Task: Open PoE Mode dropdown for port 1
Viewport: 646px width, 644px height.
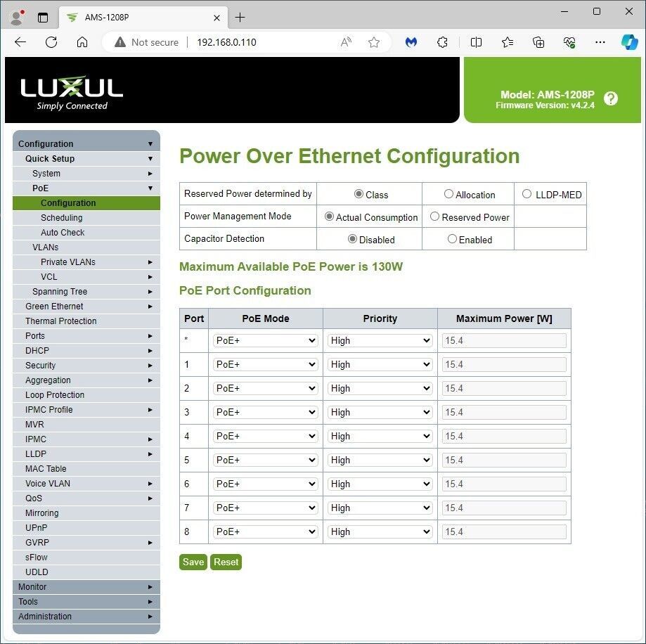Action: (265, 365)
